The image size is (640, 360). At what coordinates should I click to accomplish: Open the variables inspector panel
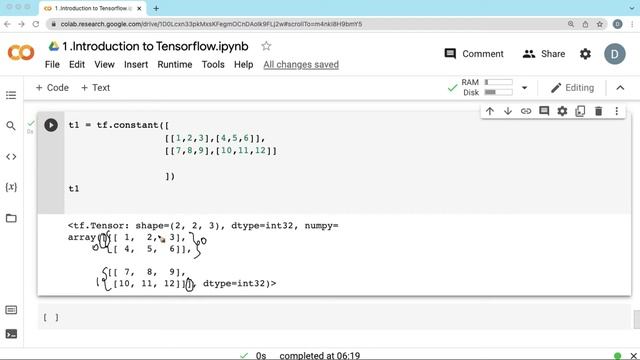click(x=11, y=187)
